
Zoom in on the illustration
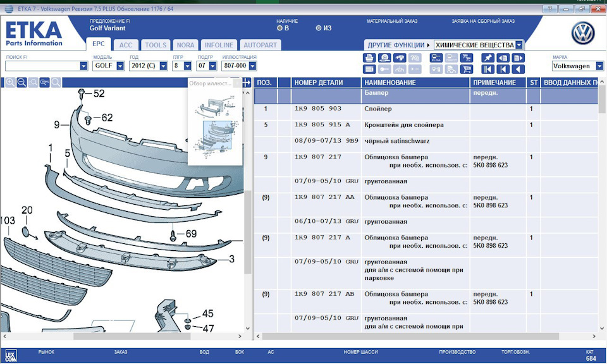(x=11, y=82)
